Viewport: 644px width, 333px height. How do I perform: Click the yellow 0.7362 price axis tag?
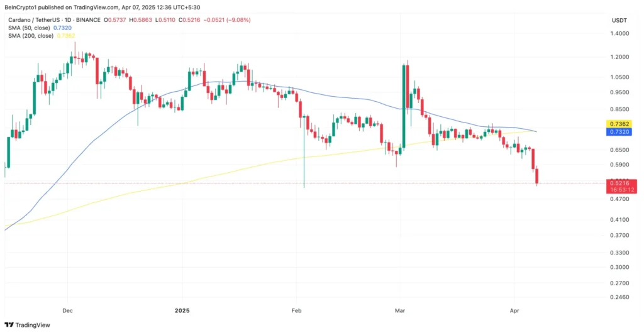coord(619,124)
